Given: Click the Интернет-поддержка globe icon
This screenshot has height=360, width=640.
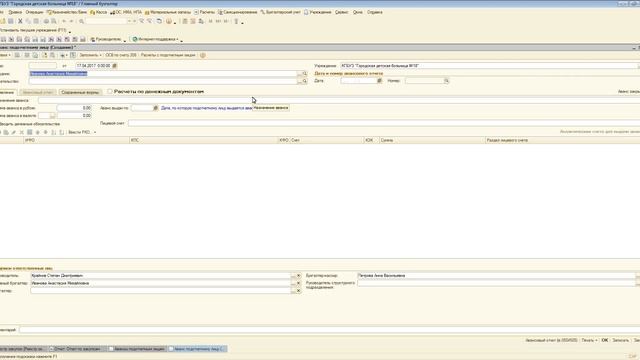Looking at the screenshot, I should tap(135, 39).
